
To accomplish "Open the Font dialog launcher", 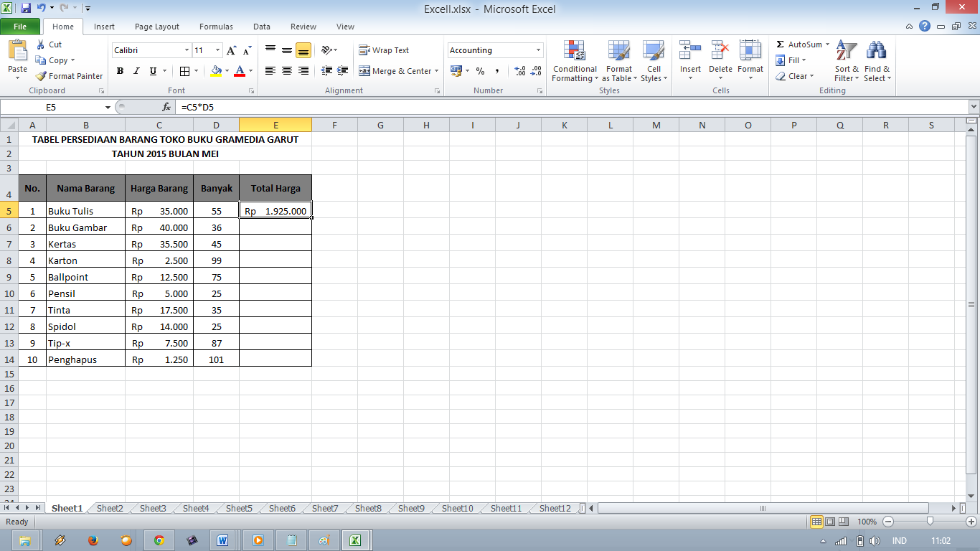I will click(x=251, y=91).
